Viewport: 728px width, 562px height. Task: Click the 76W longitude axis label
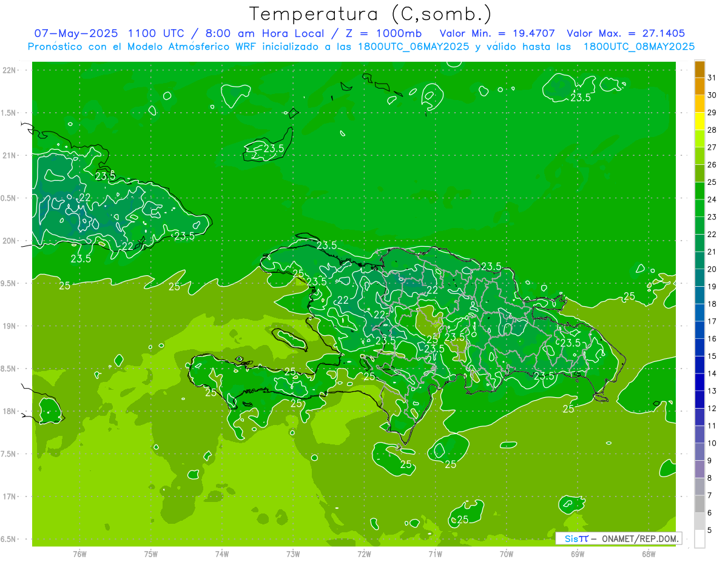tap(79, 554)
